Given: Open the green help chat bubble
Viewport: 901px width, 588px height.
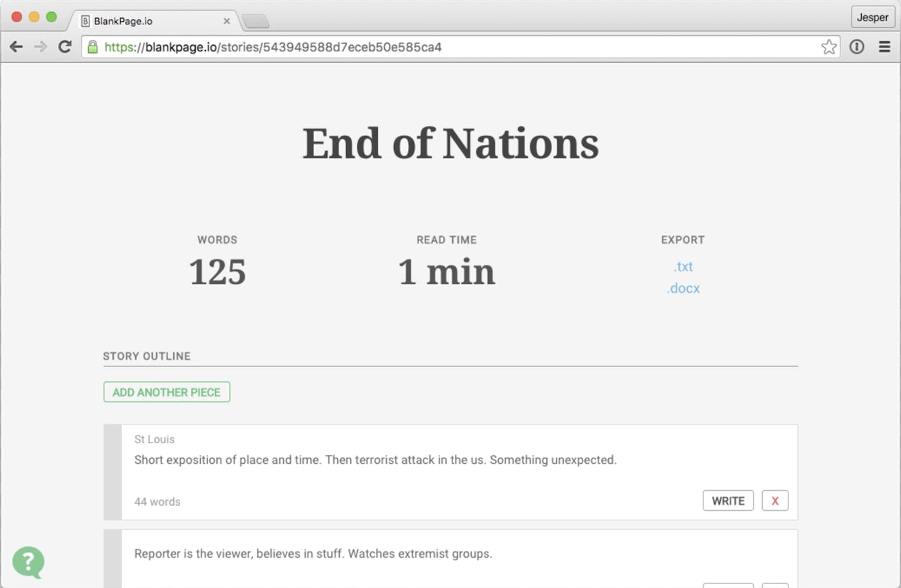Looking at the screenshot, I should tap(28, 562).
